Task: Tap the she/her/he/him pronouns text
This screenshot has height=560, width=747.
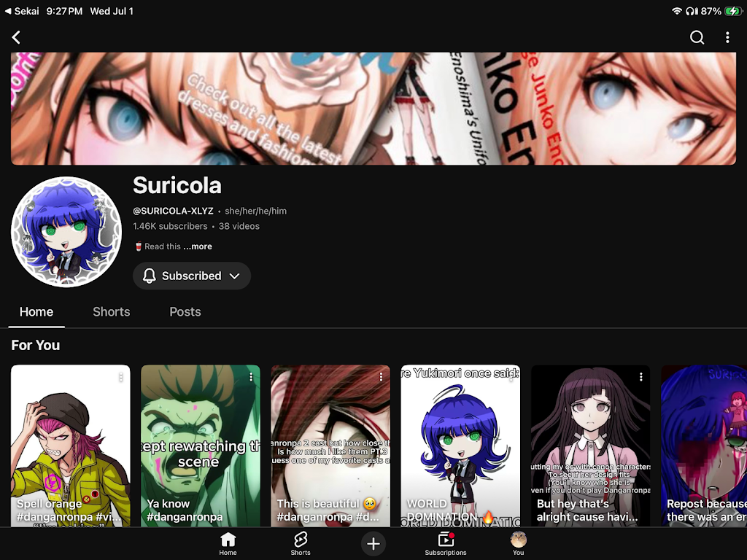Action: pyautogui.click(x=256, y=211)
